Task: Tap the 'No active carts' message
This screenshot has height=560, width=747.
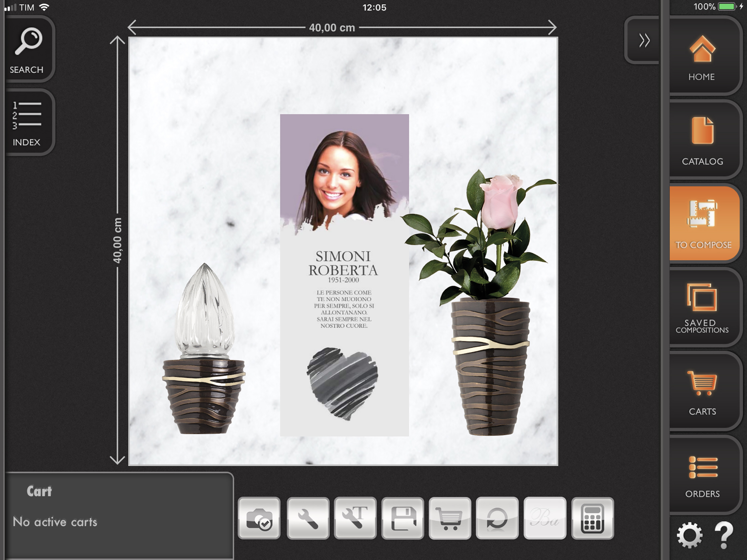Action: click(55, 522)
